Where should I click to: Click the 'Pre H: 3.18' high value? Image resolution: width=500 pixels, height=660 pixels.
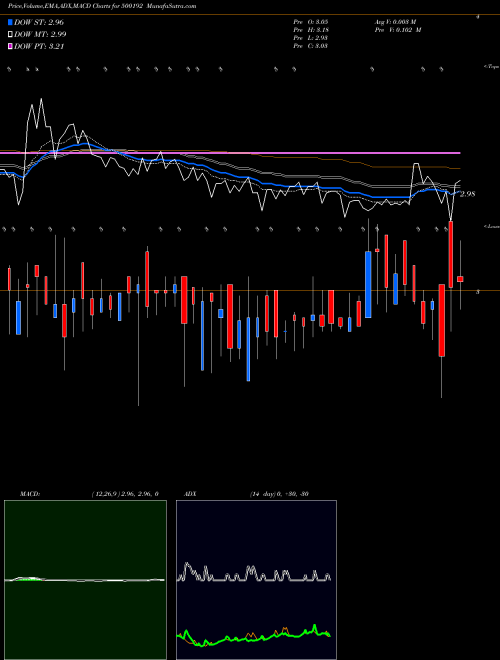(311, 30)
